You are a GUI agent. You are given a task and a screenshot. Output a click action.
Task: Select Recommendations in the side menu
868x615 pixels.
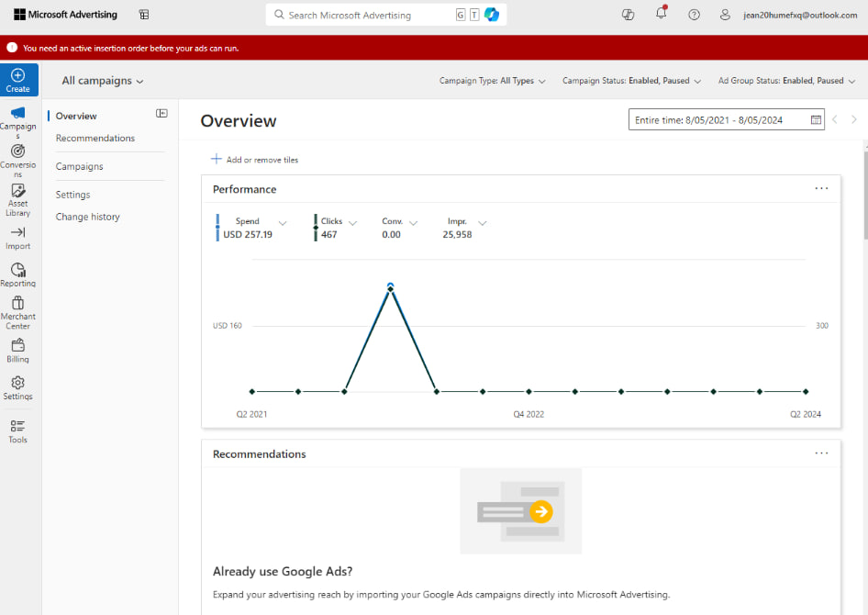pyautogui.click(x=95, y=139)
